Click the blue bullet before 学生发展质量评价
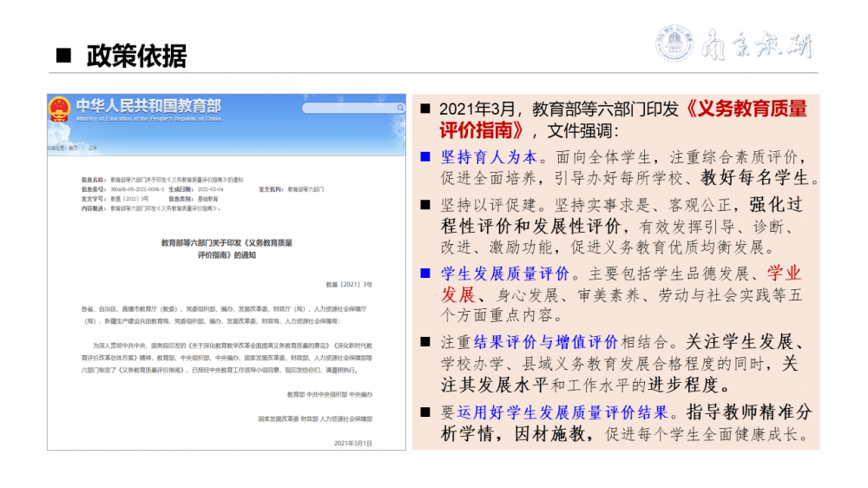This screenshot has height=488, width=868. [x=425, y=274]
